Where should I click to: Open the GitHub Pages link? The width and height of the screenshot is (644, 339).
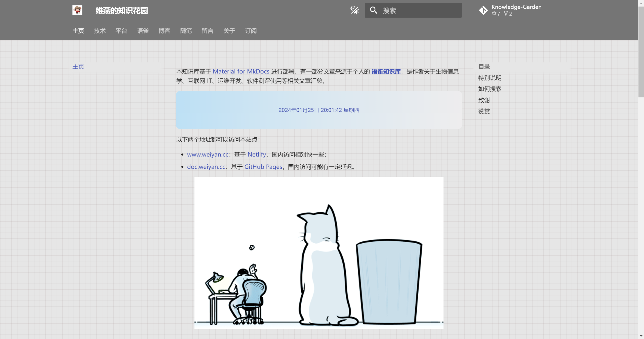(x=263, y=167)
